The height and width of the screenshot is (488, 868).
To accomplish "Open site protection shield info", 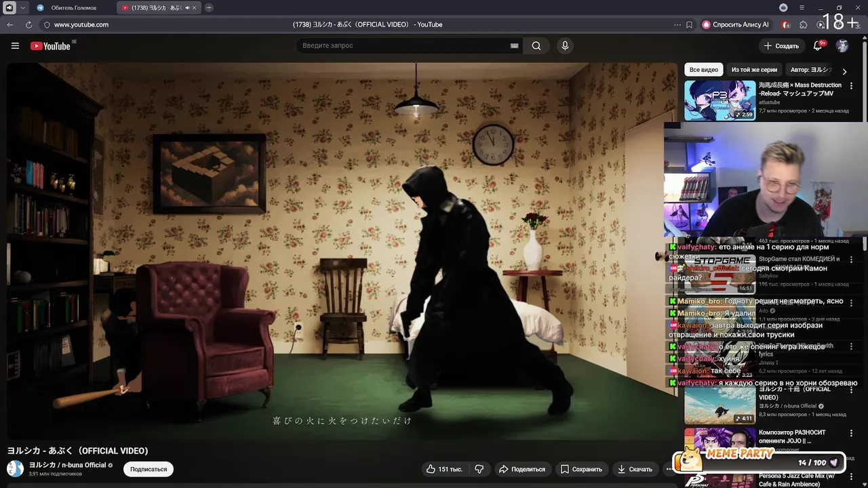I will pyautogui.click(x=47, y=24).
